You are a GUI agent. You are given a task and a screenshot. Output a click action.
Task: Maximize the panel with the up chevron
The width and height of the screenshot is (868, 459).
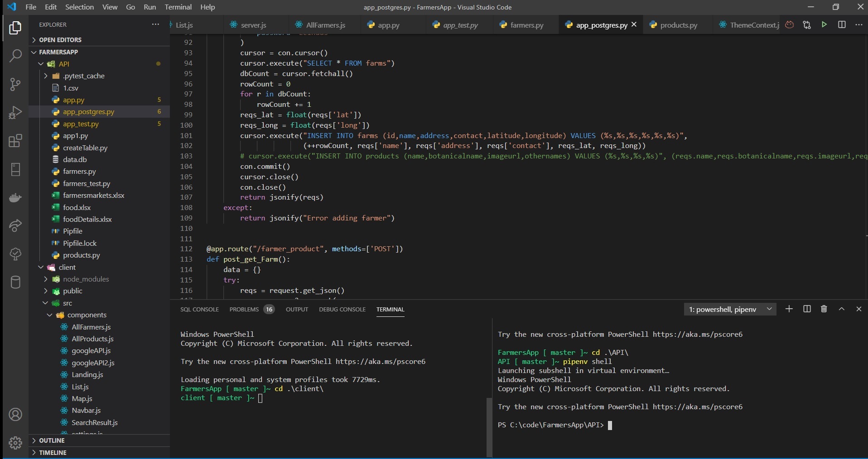[842, 309]
